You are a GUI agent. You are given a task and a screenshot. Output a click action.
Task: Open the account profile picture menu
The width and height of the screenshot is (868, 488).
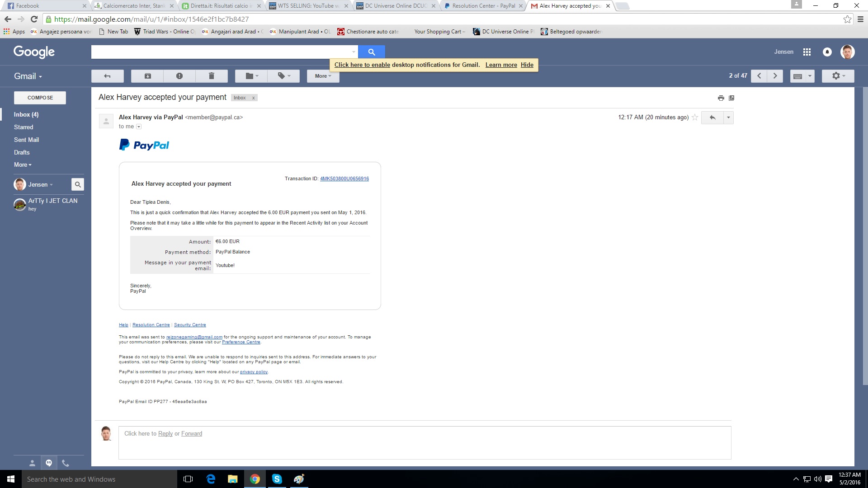pos(848,52)
